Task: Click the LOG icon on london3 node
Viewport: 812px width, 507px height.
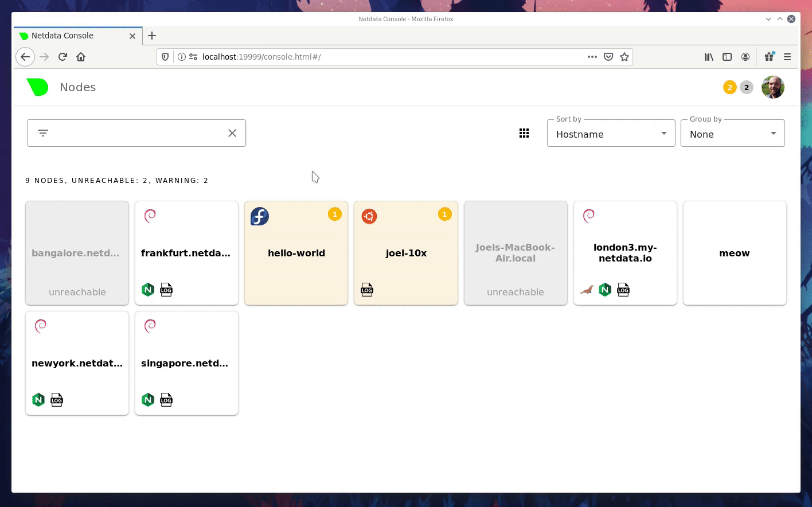Action: click(623, 290)
